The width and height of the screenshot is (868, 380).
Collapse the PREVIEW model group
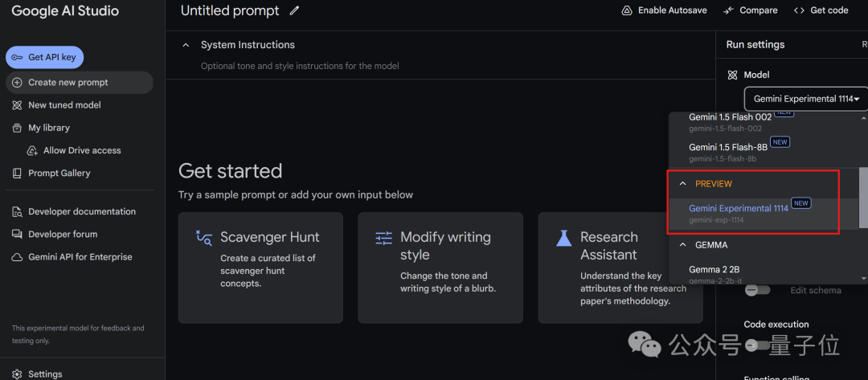tap(683, 184)
